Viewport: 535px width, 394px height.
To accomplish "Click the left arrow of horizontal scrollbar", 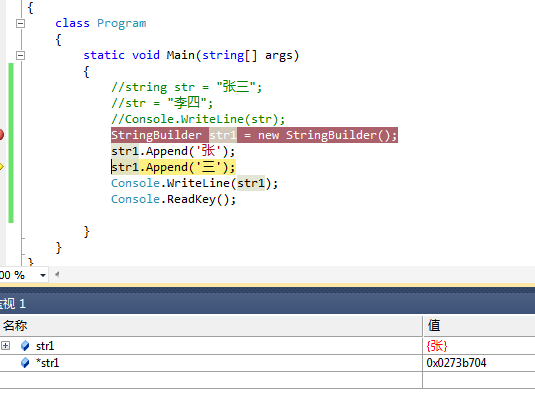I will tap(57, 274).
